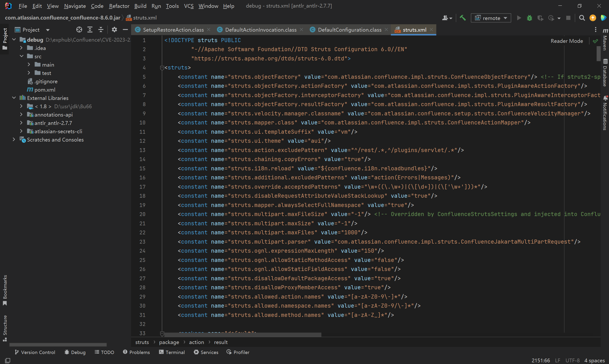Expand the test folder
This screenshot has width=609, height=364.
point(29,73)
